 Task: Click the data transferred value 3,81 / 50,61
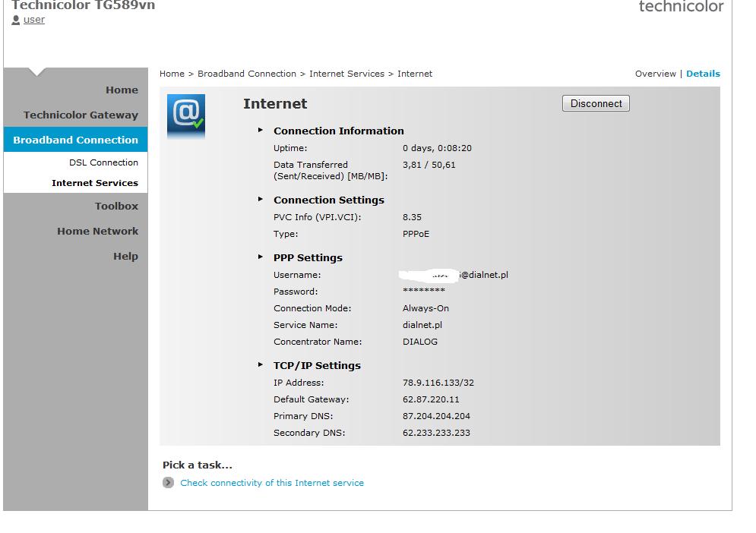coord(429,165)
